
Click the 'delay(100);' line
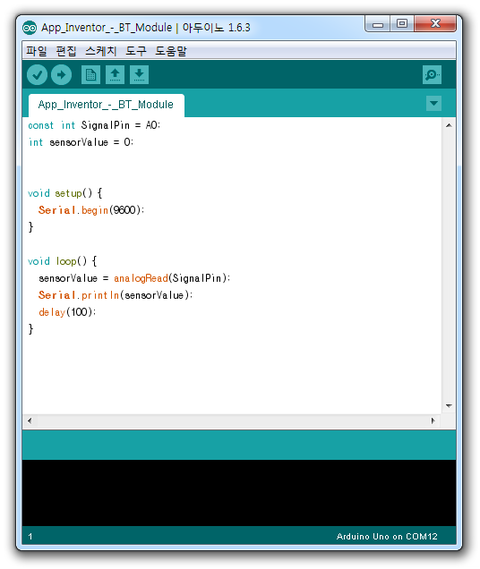[x=67, y=312]
